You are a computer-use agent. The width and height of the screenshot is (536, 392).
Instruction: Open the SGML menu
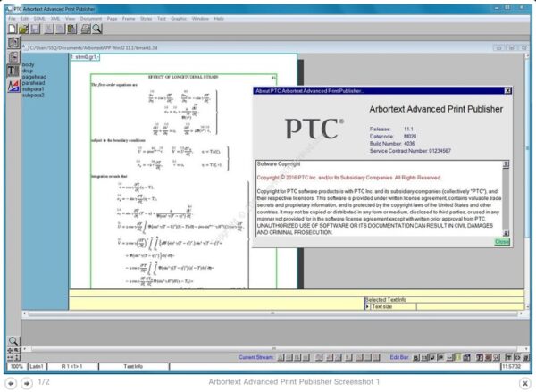[39, 19]
